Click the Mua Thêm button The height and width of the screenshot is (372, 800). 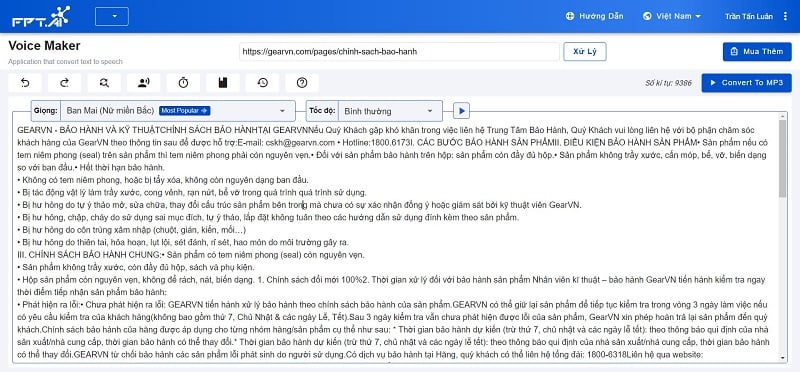tap(757, 52)
